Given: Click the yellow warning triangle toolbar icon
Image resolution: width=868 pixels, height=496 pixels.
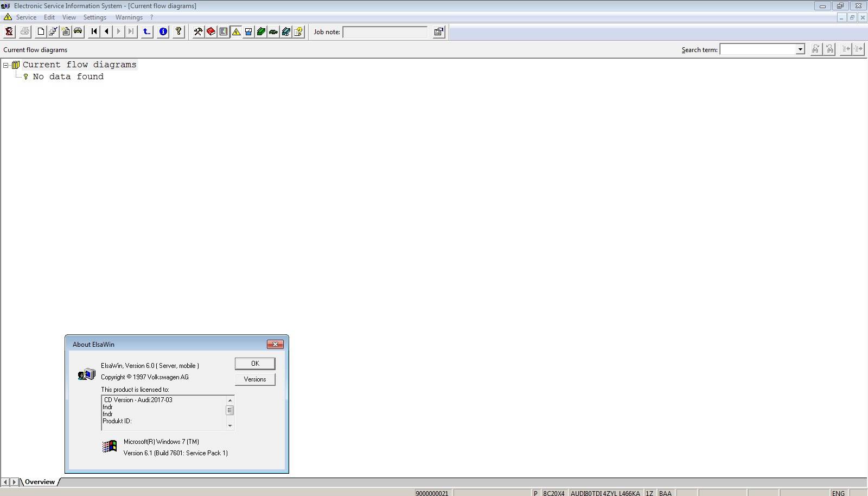Looking at the screenshot, I should [236, 32].
